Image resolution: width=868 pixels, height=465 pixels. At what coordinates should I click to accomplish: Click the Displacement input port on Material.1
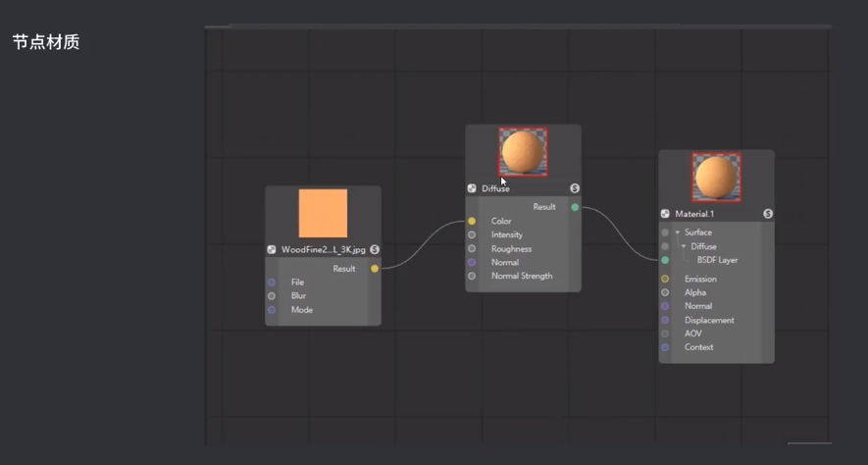pos(665,320)
